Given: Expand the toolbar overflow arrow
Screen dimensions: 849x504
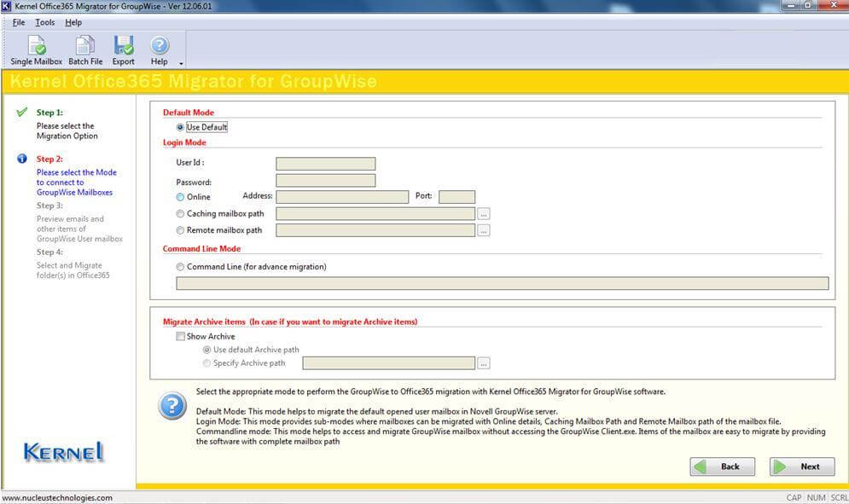Looking at the screenshot, I should (x=182, y=63).
